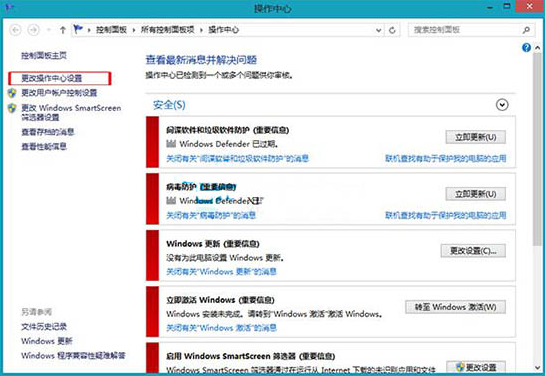The image size is (545, 376).
Task: Click the Windows Defender icon in the spyware item
Action: pos(171,144)
